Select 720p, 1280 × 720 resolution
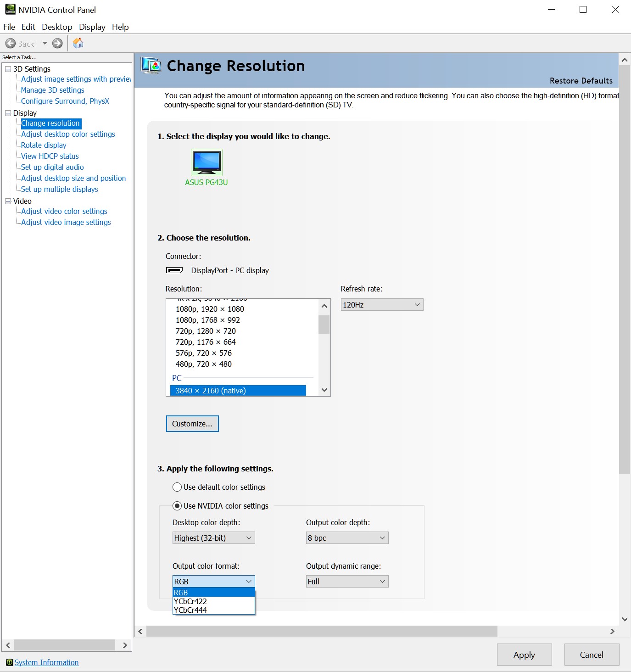 pyautogui.click(x=206, y=331)
